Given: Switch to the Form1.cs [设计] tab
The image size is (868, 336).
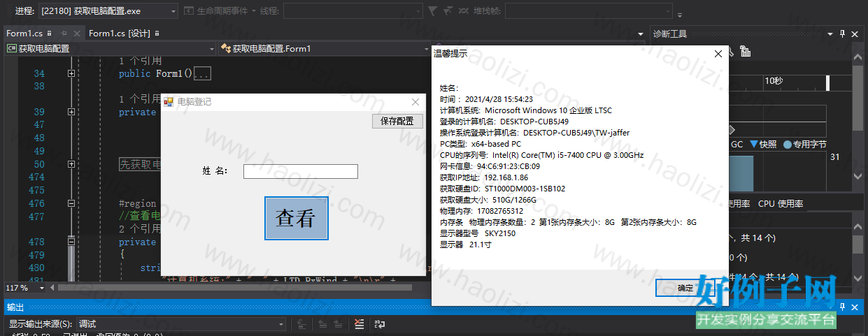Looking at the screenshot, I should coord(120,33).
